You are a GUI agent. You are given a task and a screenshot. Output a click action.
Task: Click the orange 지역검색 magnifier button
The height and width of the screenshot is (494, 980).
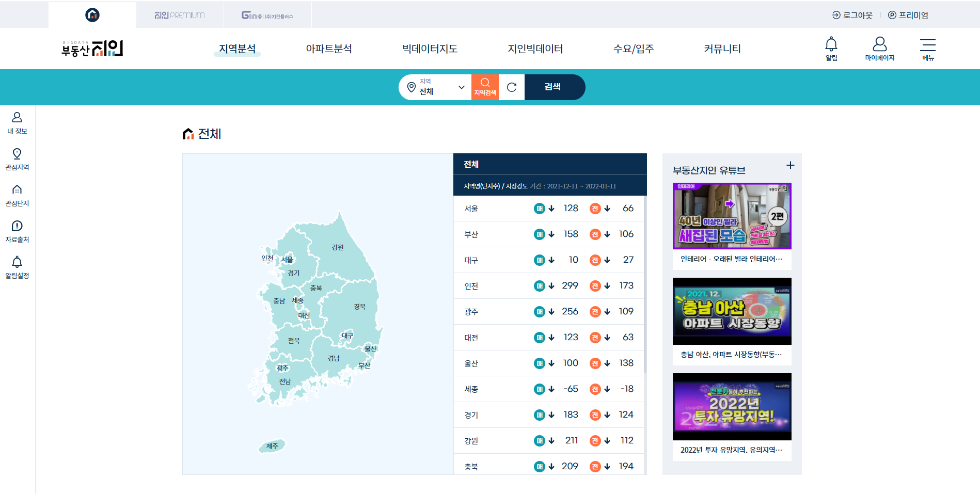pos(485,87)
